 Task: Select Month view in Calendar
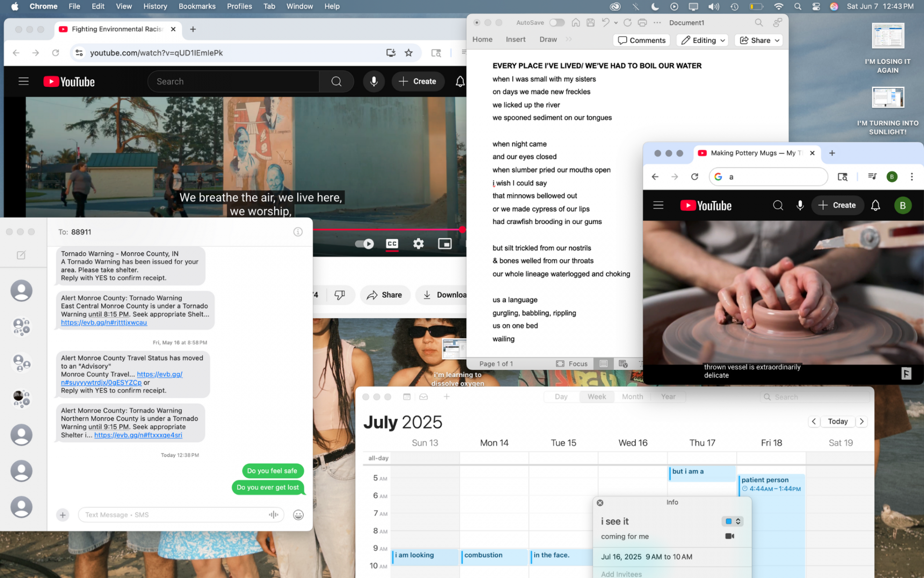coord(632,397)
